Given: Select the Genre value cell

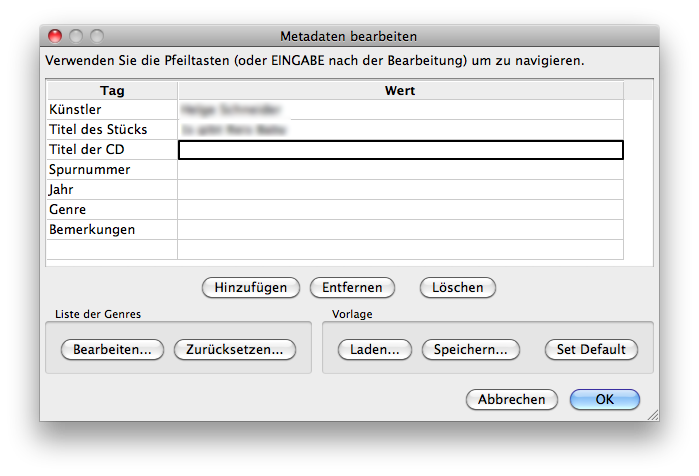Looking at the screenshot, I should [x=400, y=210].
